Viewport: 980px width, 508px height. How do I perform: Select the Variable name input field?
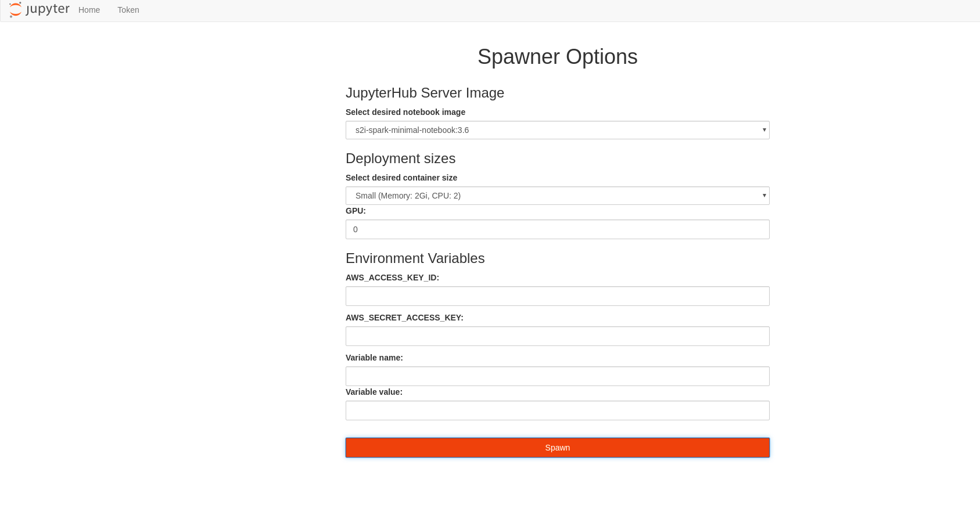[557, 376]
